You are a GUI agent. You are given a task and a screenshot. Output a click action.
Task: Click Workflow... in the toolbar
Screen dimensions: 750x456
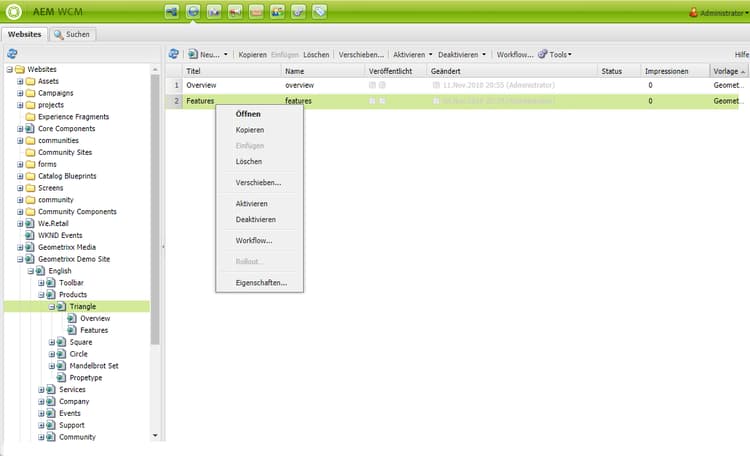[515, 55]
